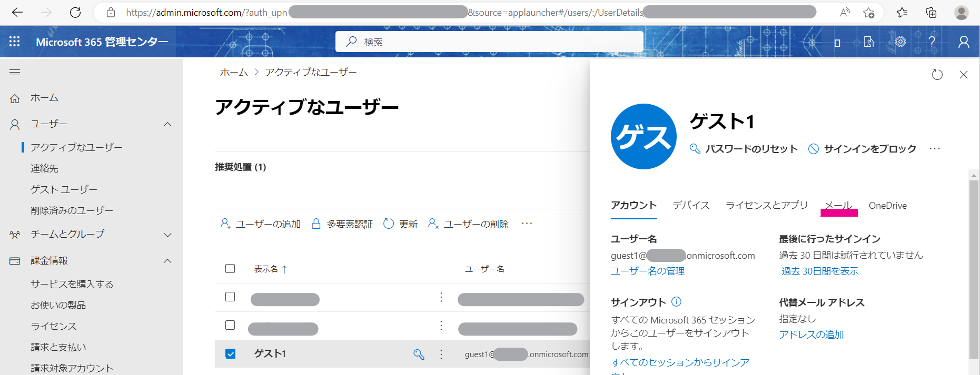Image resolution: width=980 pixels, height=375 pixels.
Task: Click 更新 in user toolbar
Action: click(400, 224)
